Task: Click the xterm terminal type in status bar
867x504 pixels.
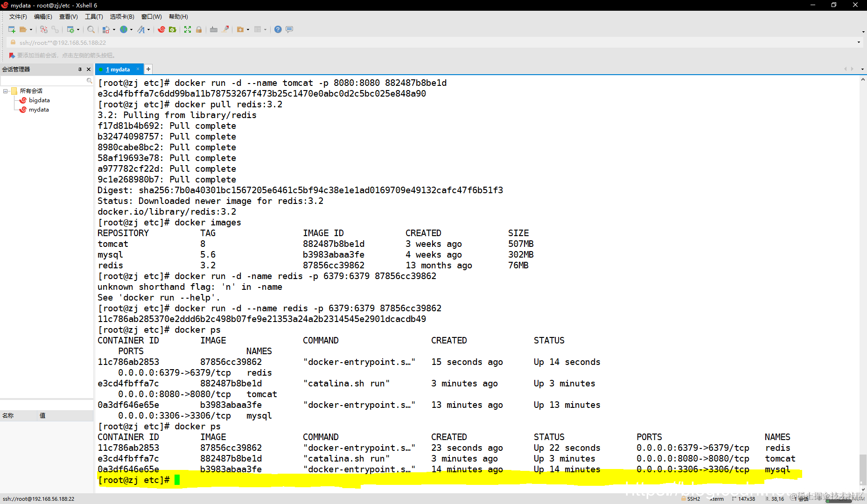Action: [x=717, y=499]
